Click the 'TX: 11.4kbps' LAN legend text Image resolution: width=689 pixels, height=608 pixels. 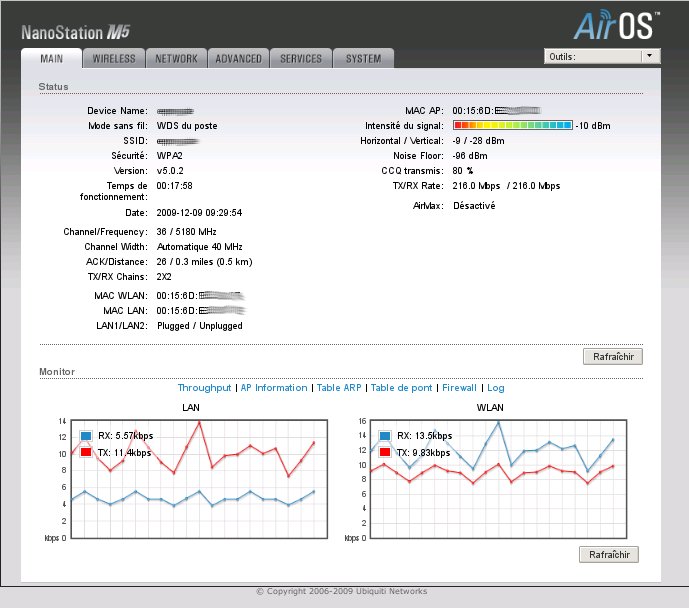(124, 452)
